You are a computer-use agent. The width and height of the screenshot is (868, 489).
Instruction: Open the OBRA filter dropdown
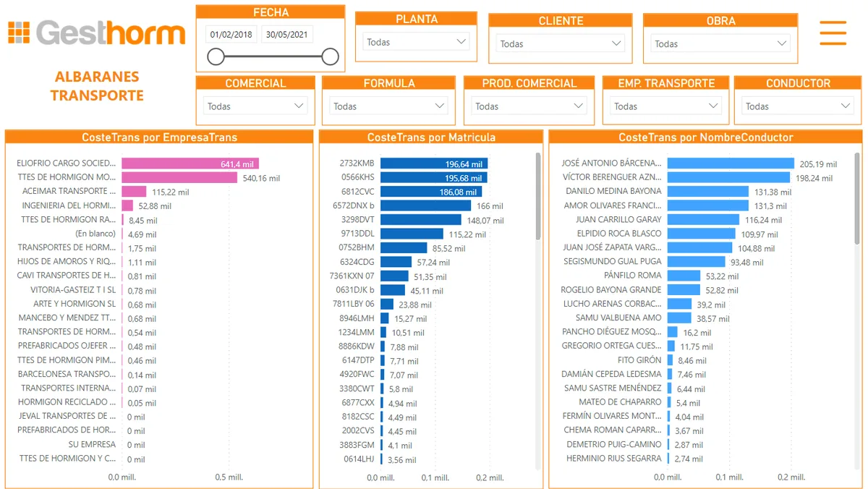720,43
